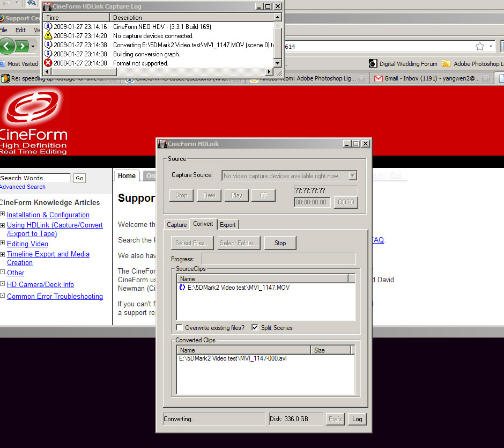This screenshot has height=448, width=504.
Task: Switch to the Capture tab in HDLink
Action: coord(176,225)
